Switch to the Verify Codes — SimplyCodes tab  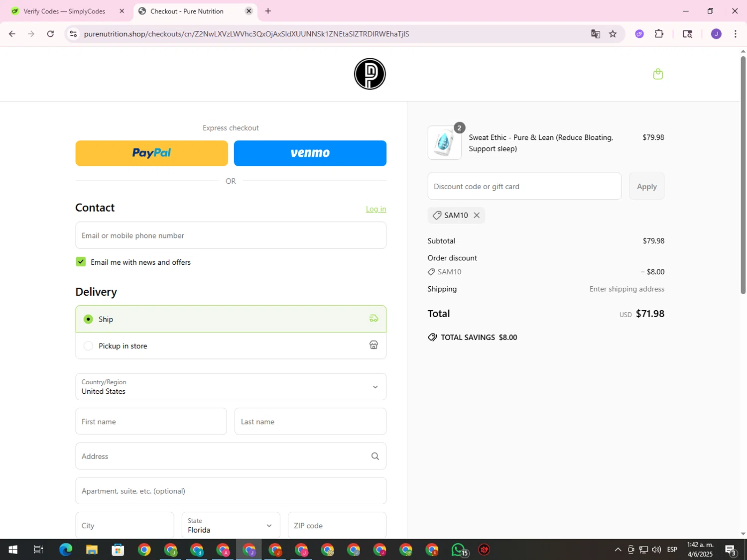pos(64,11)
